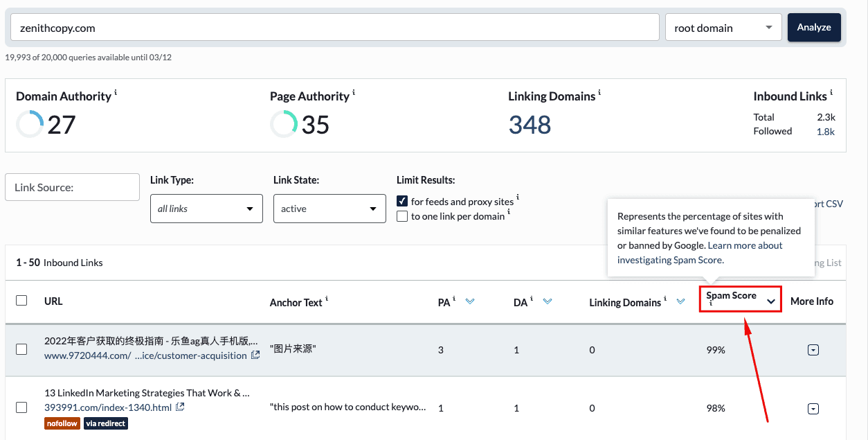Click the Inbound Links info icon
Viewport: 868px width, 440px height.
[831, 93]
